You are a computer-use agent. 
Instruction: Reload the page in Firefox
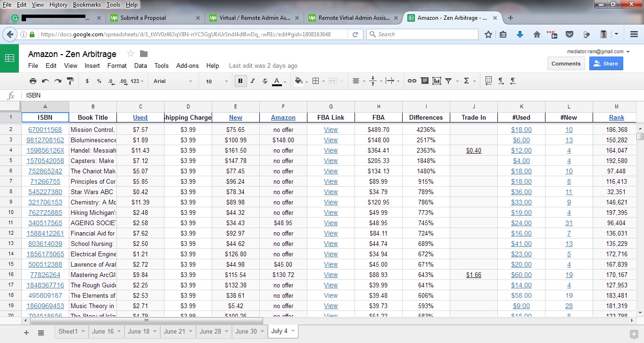pyautogui.click(x=356, y=34)
